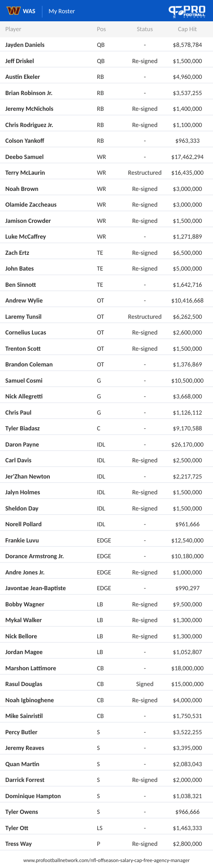Open the profootballnetwork.com footer link

click(106, 860)
